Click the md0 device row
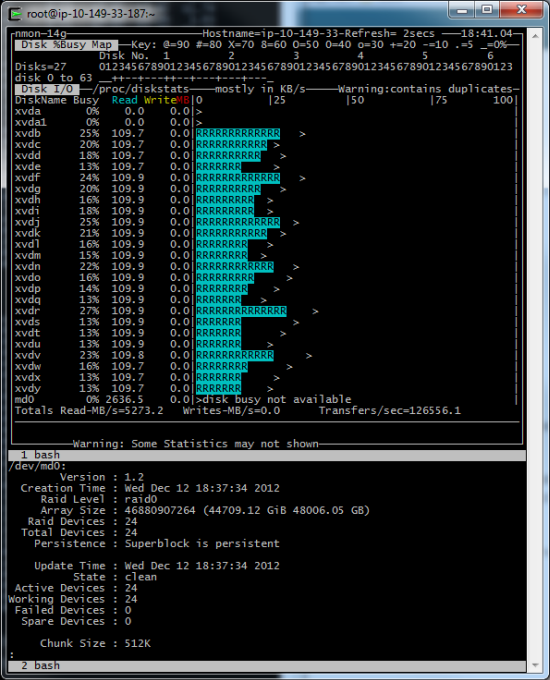Viewport: 550px width, 680px height. coord(265,399)
